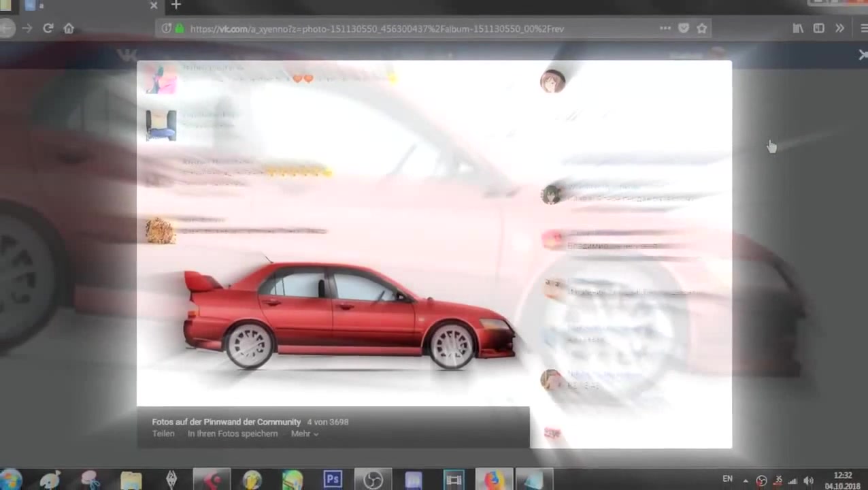The width and height of the screenshot is (868, 490).
Task: Click In Ihren Fotos speichern
Action: click(232, 434)
